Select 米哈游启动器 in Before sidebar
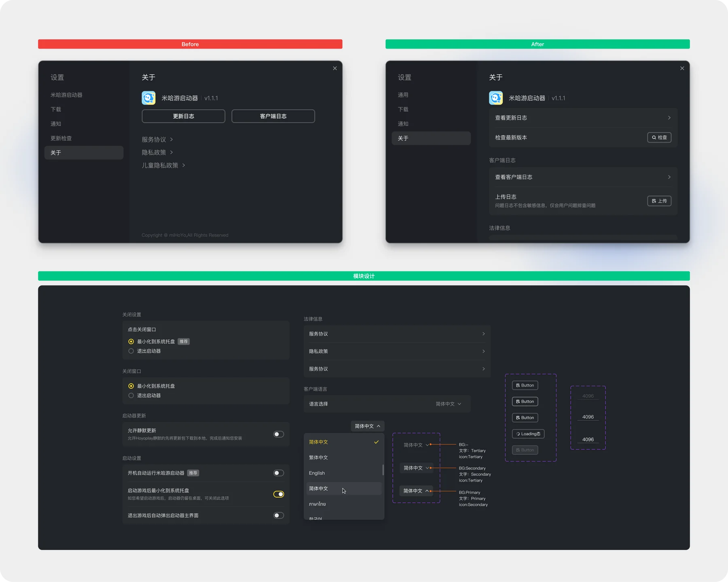This screenshot has width=728, height=582. (84, 95)
